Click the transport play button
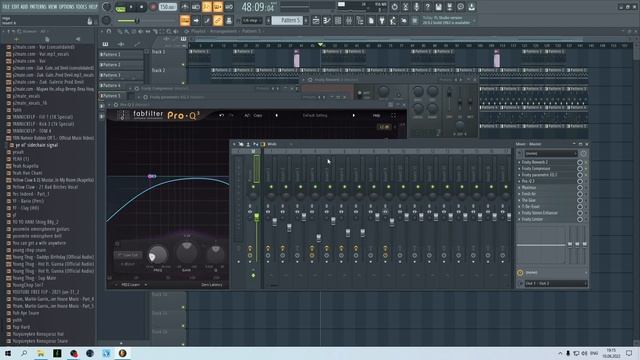Viewport: 640px width, 360px height. coord(131,7)
